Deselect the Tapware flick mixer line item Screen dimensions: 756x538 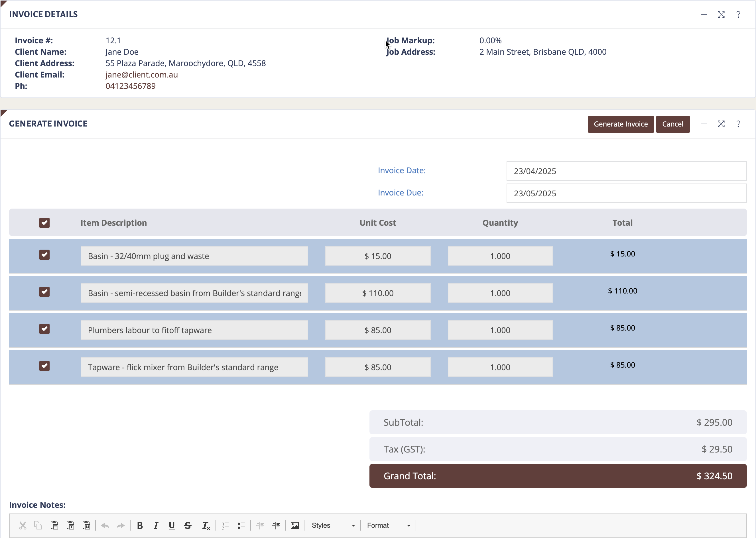tap(44, 366)
